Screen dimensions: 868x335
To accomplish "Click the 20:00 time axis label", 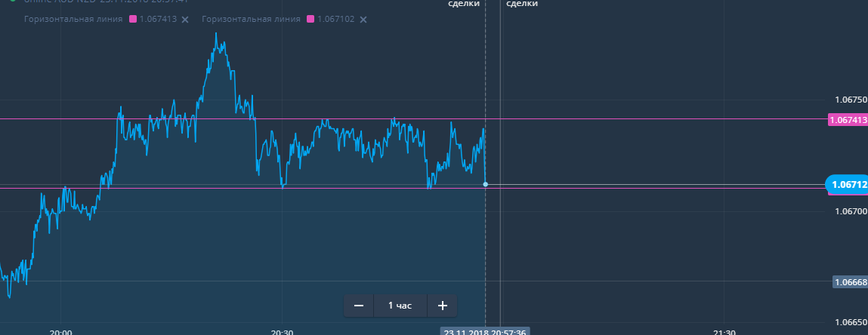I will [x=61, y=332].
